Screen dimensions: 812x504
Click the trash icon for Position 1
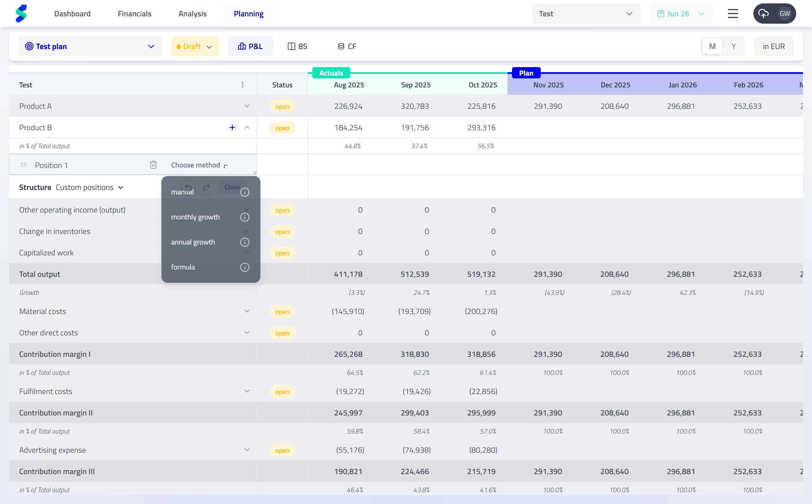pos(153,165)
